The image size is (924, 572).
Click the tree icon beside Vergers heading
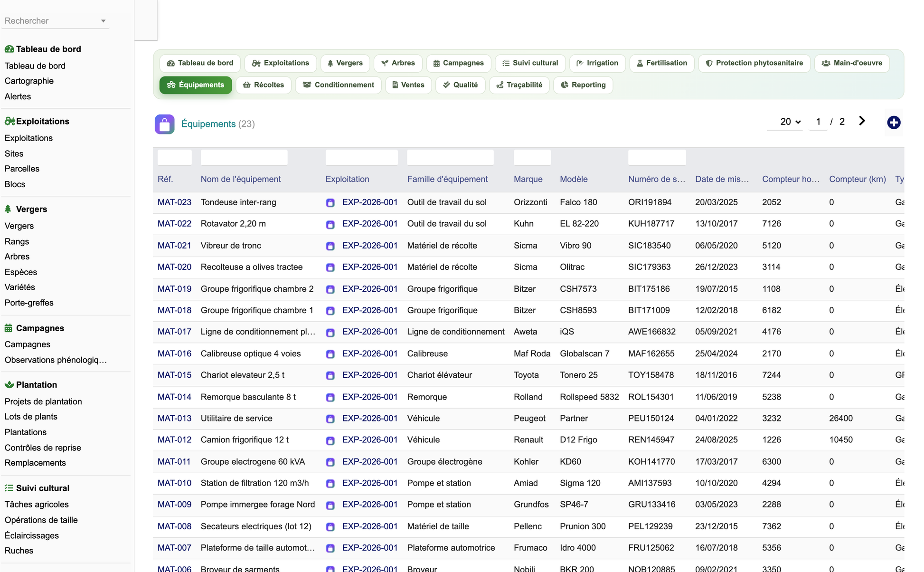(8, 209)
